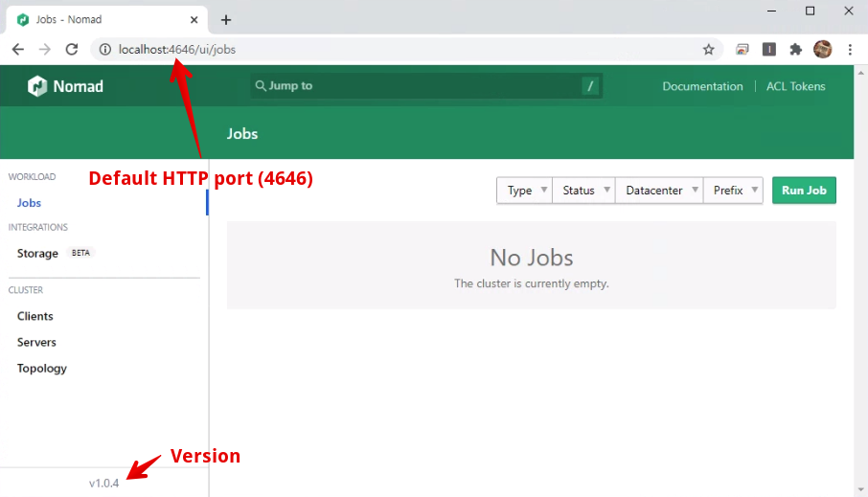Screen dimensions: 868x497
Task: Click the search magnifier in Jump to
Action: [261, 86]
